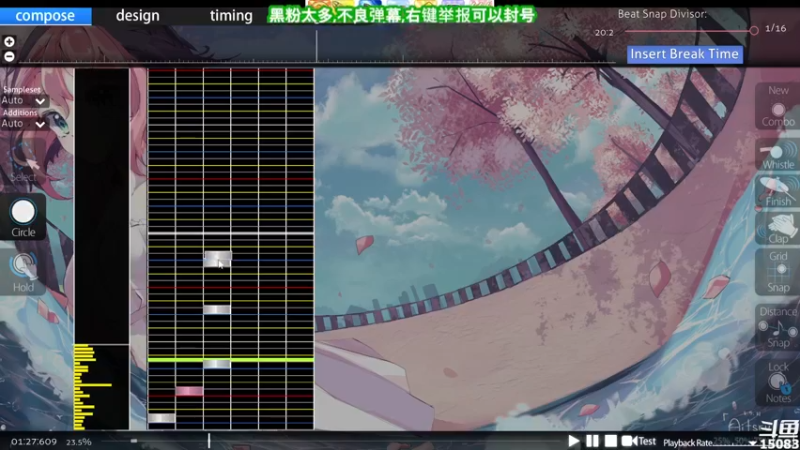Zoom out the timeline with minus icon
Viewport: 800px width, 450px height.
[9, 57]
